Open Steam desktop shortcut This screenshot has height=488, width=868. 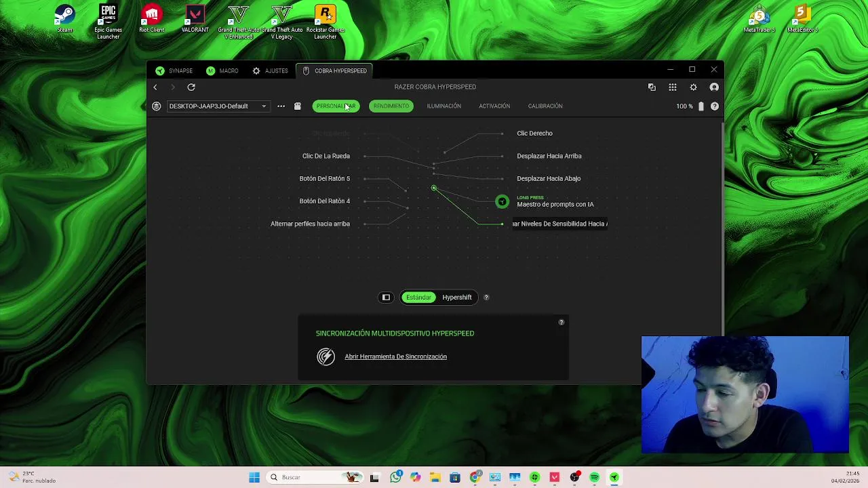coord(64,18)
